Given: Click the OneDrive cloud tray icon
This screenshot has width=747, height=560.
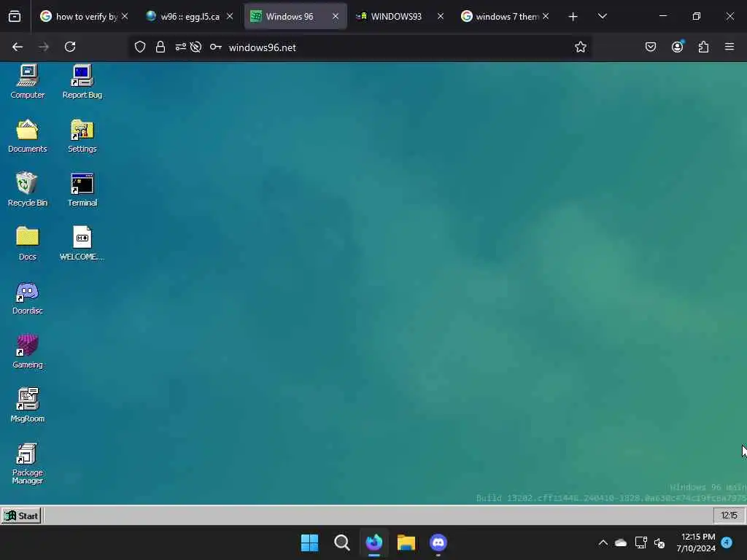Looking at the screenshot, I should pos(621,542).
